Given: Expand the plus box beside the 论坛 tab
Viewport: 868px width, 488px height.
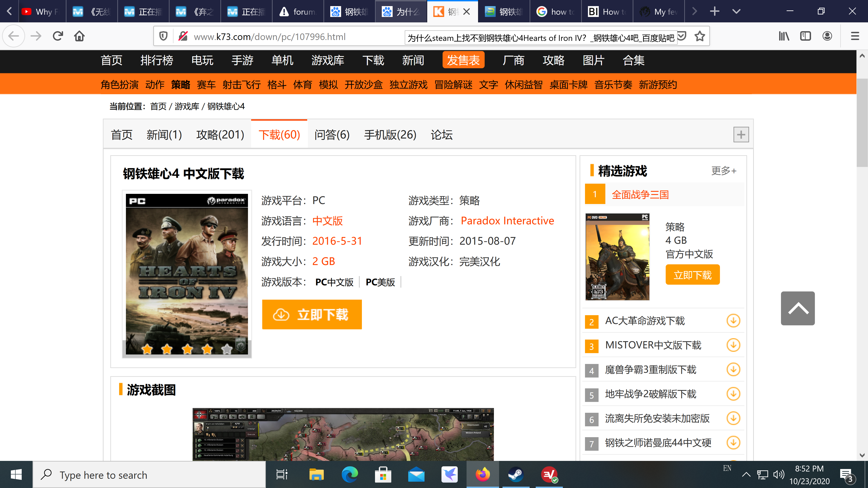Looking at the screenshot, I should (x=741, y=135).
